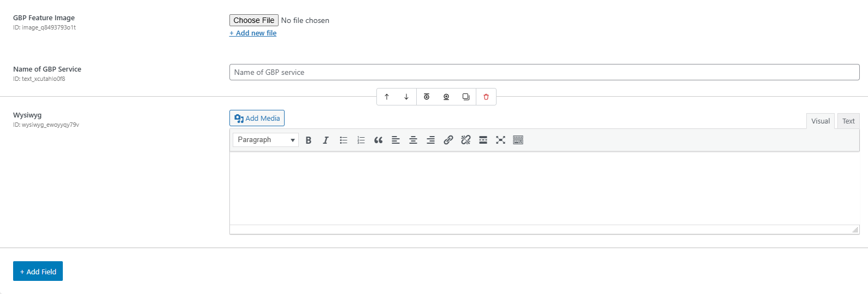Click the Remove link icon
This screenshot has height=294, width=868.
point(465,140)
